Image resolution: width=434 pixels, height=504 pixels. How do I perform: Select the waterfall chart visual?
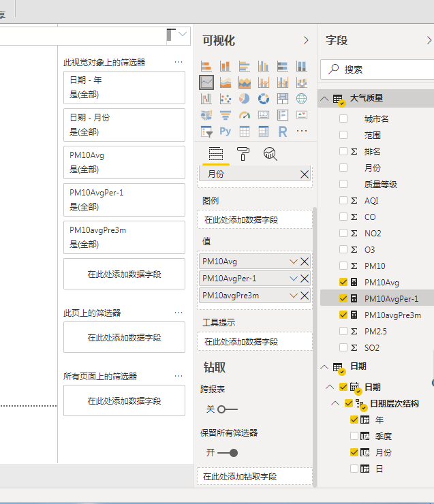tap(206, 99)
